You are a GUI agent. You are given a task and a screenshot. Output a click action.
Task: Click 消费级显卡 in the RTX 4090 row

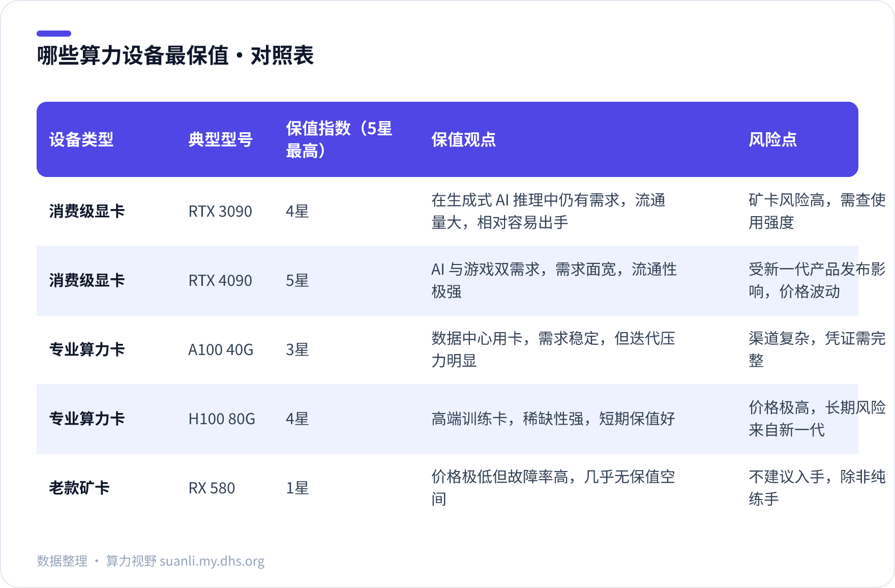click(87, 281)
